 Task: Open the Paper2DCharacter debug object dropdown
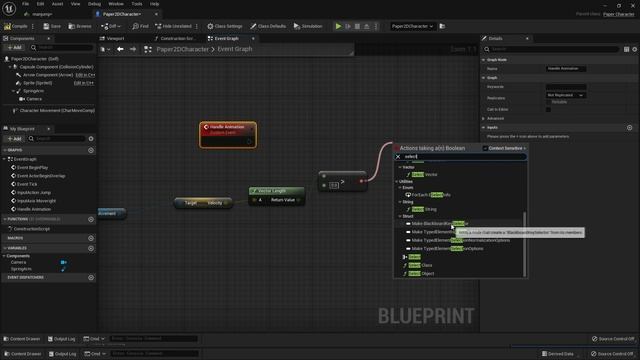[x=412, y=26]
